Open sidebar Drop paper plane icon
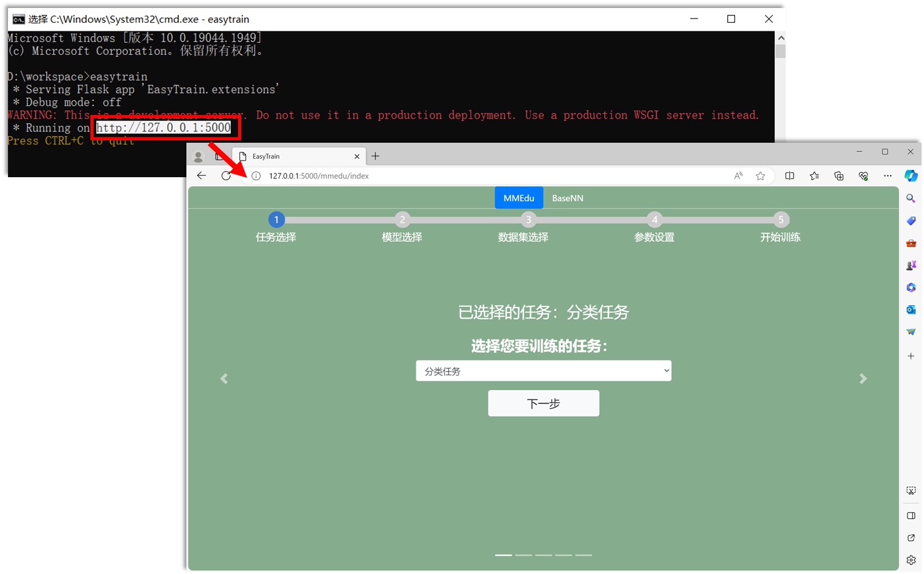 coord(910,332)
